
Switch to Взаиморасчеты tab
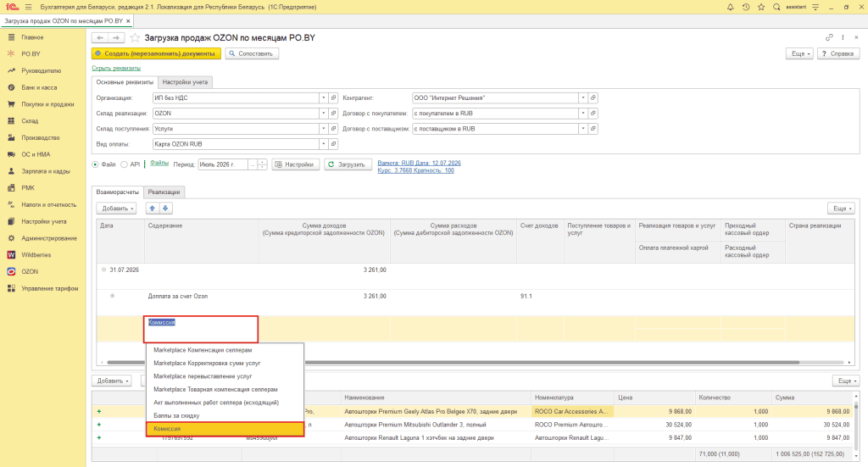pyautogui.click(x=117, y=192)
